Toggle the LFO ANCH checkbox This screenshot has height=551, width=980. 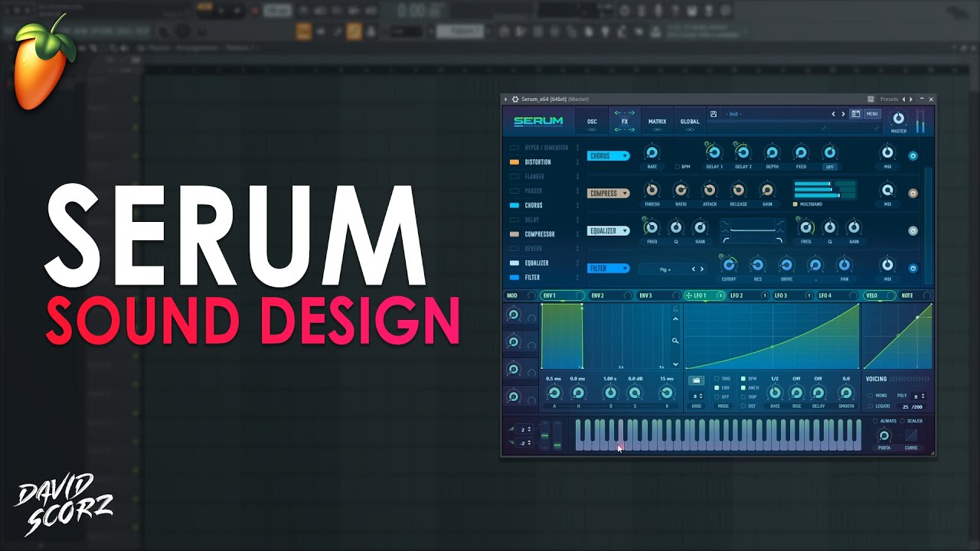pos(743,388)
